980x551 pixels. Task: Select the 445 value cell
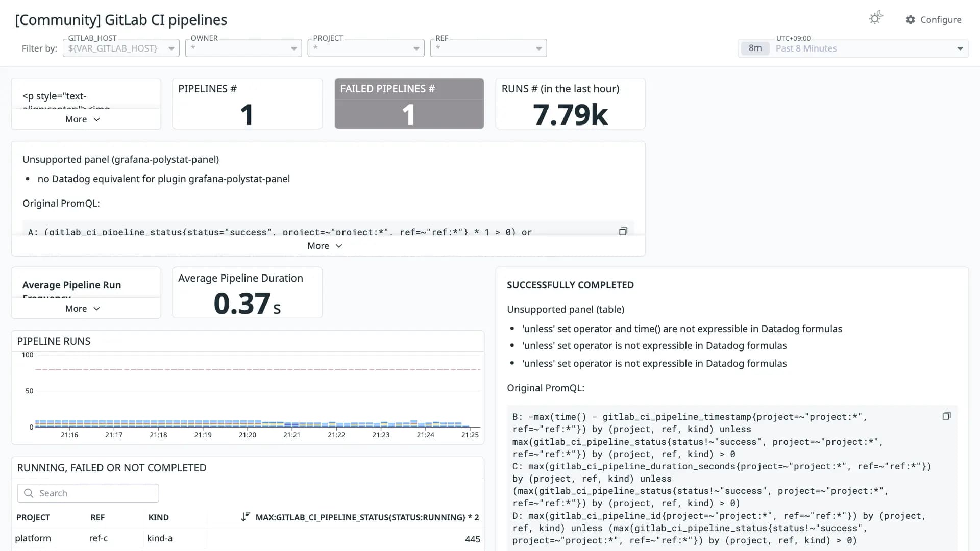click(473, 539)
